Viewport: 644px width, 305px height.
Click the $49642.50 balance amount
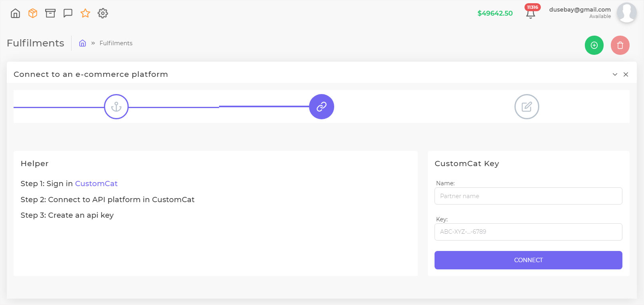[x=495, y=13]
